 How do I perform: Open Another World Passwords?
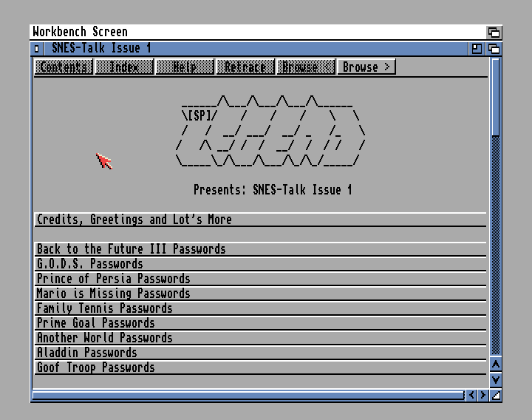[260, 338]
